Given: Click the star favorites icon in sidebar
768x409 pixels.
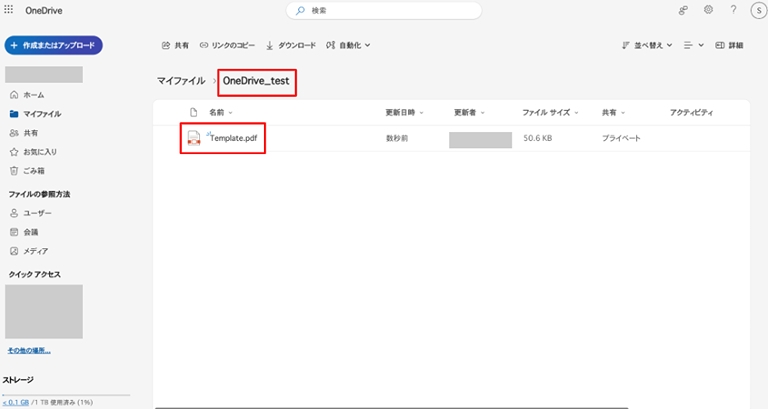Looking at the screenshot, I should 14,152.
